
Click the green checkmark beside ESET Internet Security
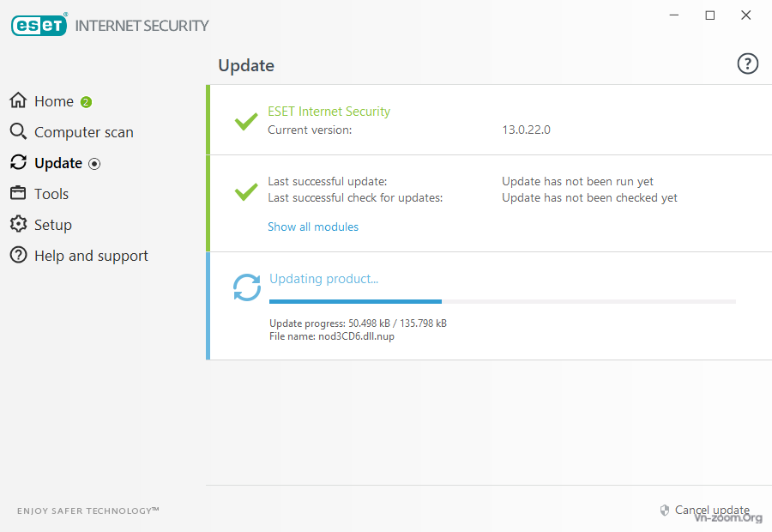246,121
